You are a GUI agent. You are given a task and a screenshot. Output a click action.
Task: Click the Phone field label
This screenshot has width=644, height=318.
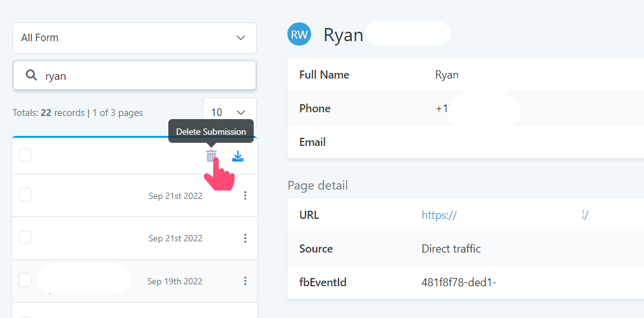click(315, 108)
